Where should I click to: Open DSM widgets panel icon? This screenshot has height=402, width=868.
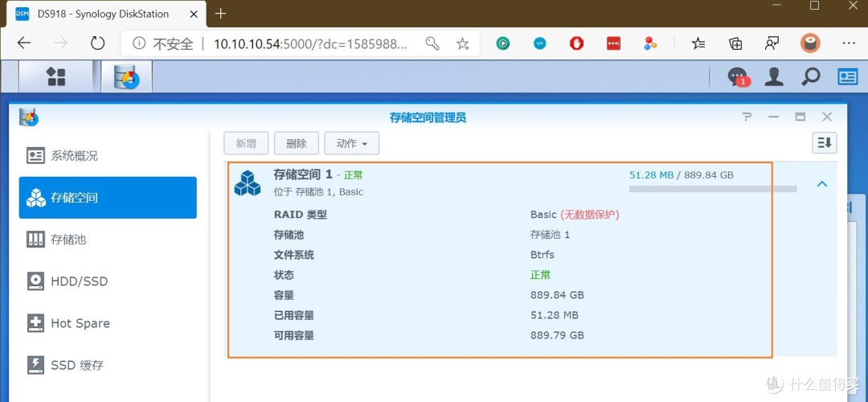coord(848,77)
